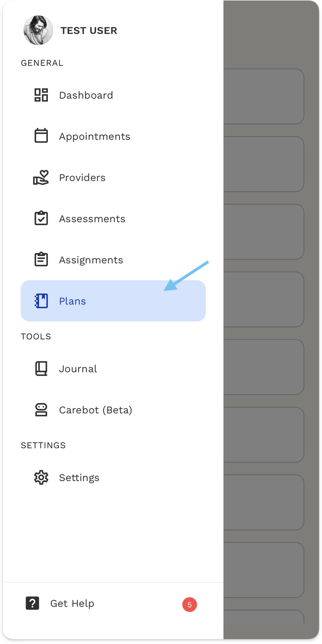Viewport: 322px width, 644px height.
Task: Open the Assessments section
Action: pyautogui.click(x=92, y=219)
